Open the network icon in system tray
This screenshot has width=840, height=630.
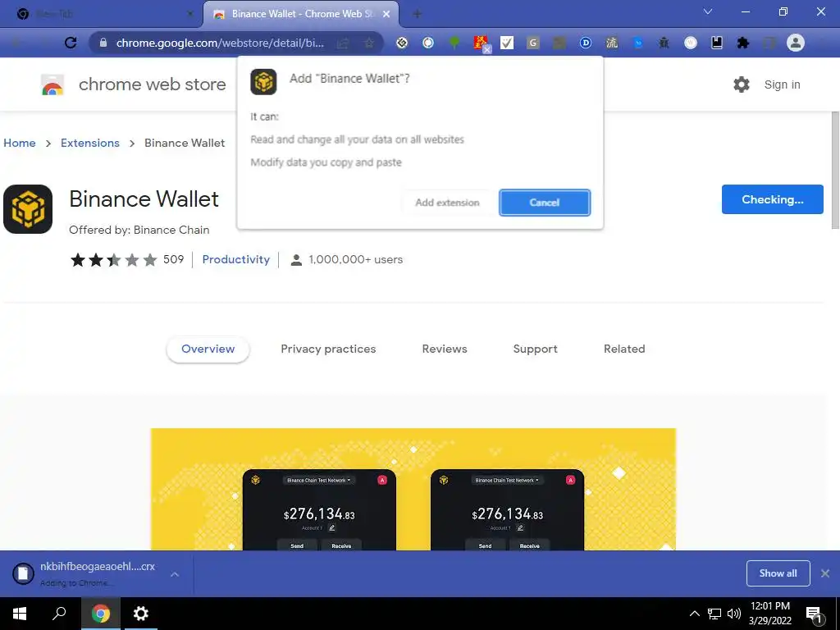click(714, 614)
